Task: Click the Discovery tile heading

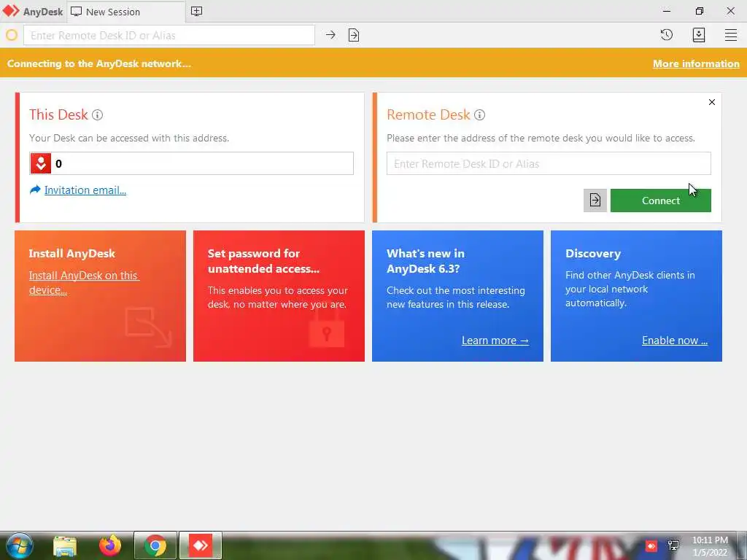Action: [x=593, y=253]
